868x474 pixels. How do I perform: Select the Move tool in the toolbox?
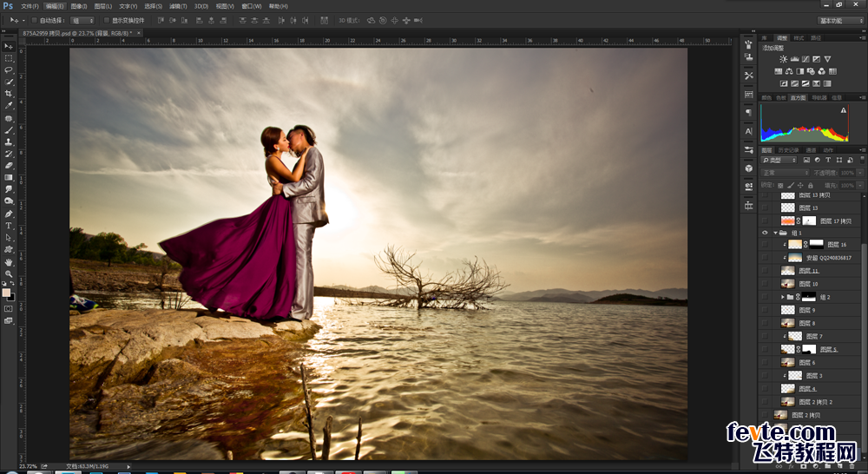[9, 46]
